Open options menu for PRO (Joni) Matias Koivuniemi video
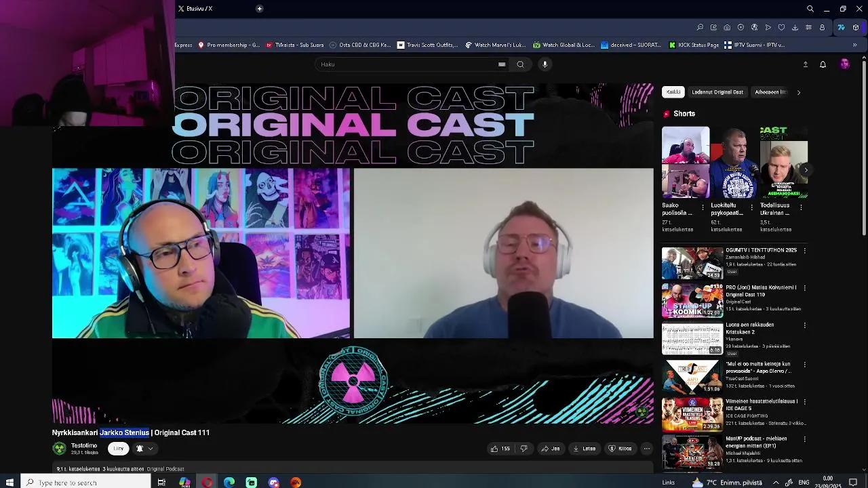This screenshot has width=868, height=488. click(x=805, y=288)
